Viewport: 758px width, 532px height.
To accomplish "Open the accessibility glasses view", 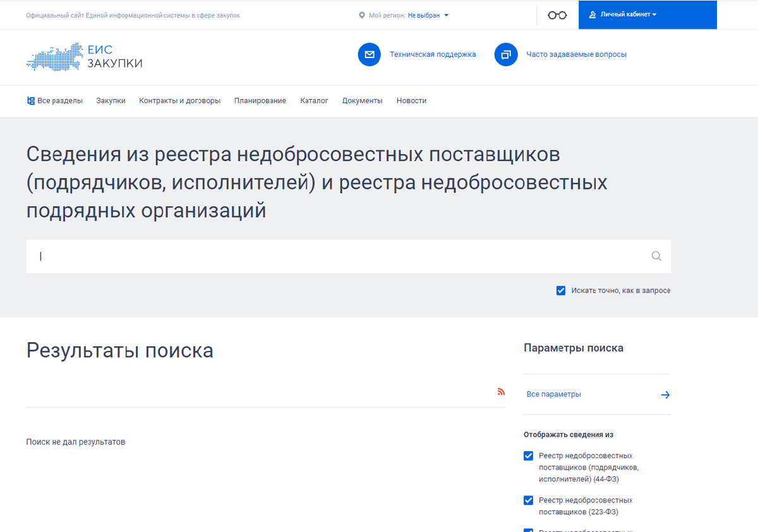I will [556, 15].
